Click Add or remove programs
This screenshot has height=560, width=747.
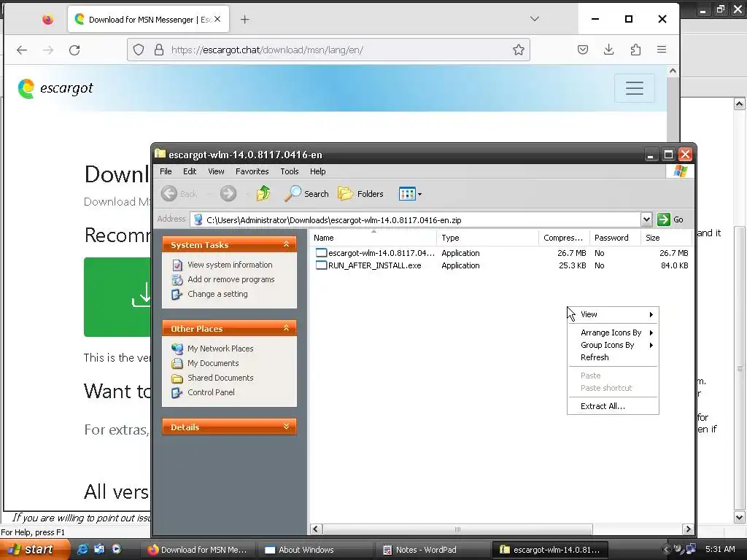[x=231, y=279]
